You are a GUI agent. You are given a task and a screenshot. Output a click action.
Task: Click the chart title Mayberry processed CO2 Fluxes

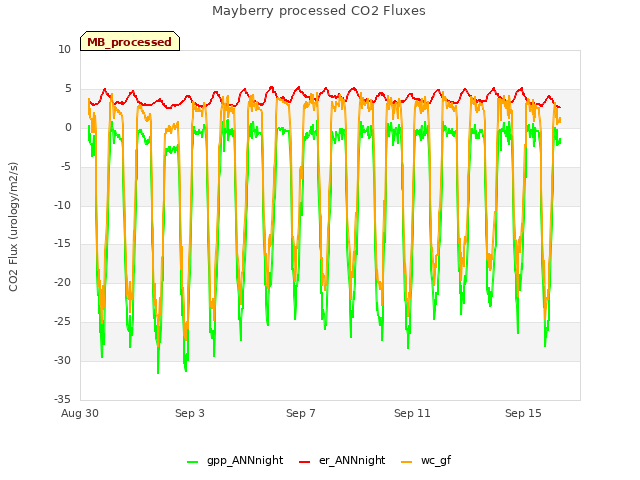(319, 11)
